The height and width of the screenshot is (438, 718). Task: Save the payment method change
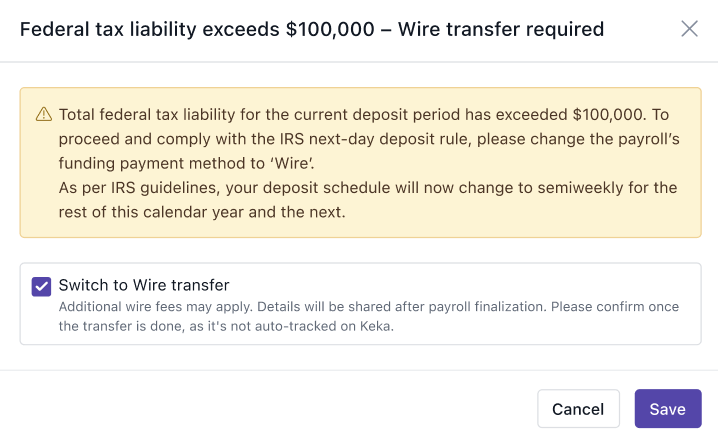point(667,408)
